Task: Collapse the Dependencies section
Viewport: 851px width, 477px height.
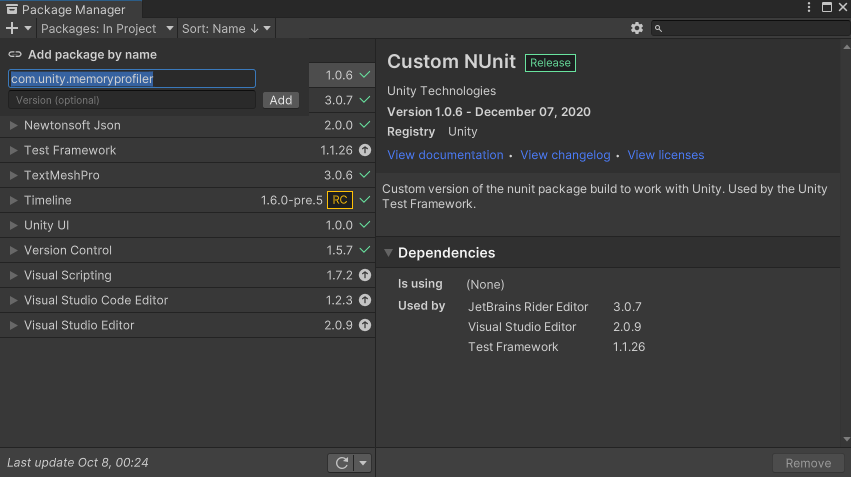Action: (x=388, y=253)
